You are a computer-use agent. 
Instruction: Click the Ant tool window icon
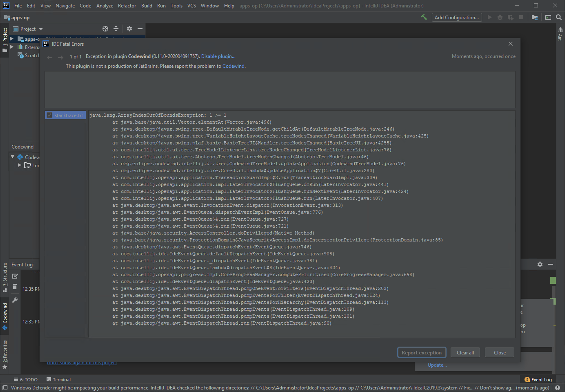560,34
